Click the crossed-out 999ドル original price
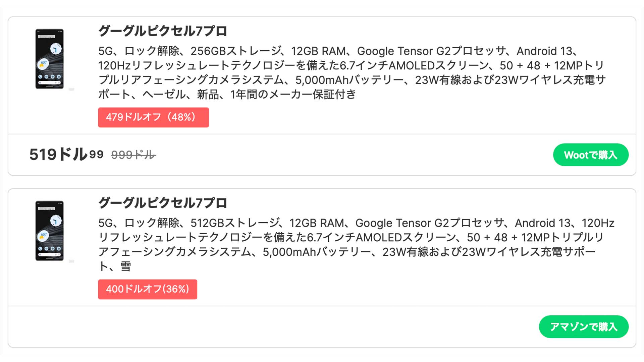This screenshot has width=644, height=362. click(x=133, y=155)
